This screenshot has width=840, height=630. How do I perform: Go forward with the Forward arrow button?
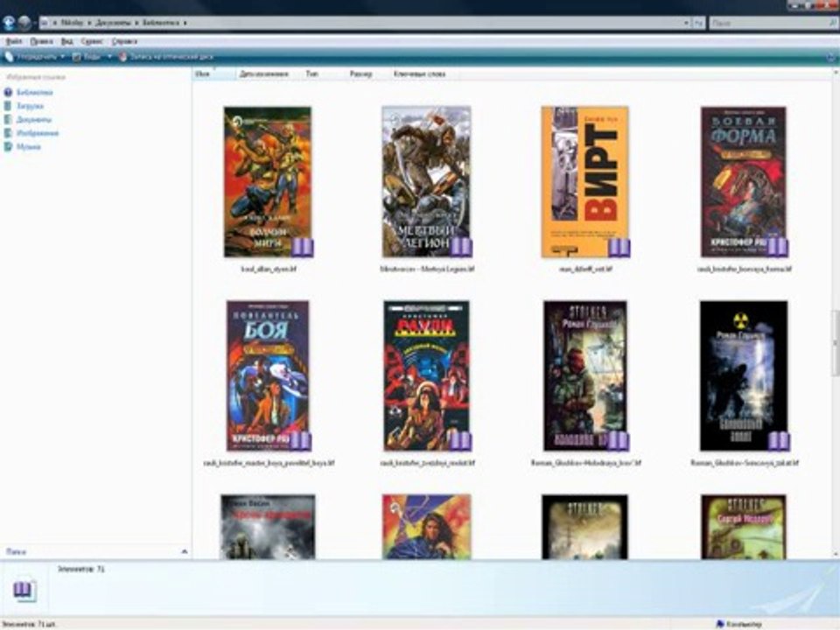click(24, 23)
